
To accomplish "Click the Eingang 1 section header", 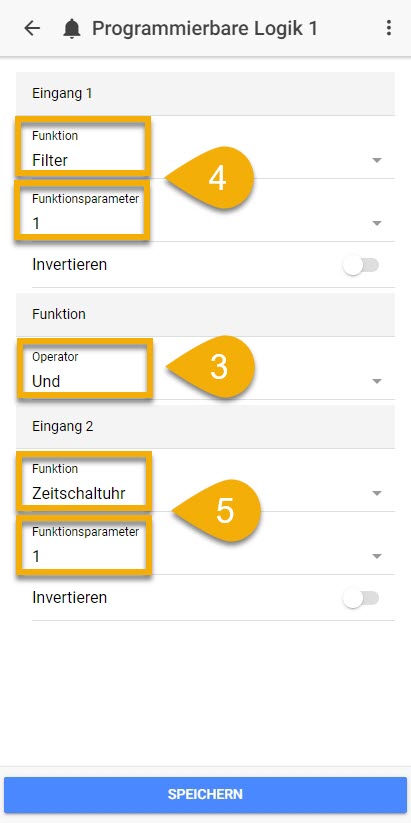I will pyautogui.click(x=205, y=93).
